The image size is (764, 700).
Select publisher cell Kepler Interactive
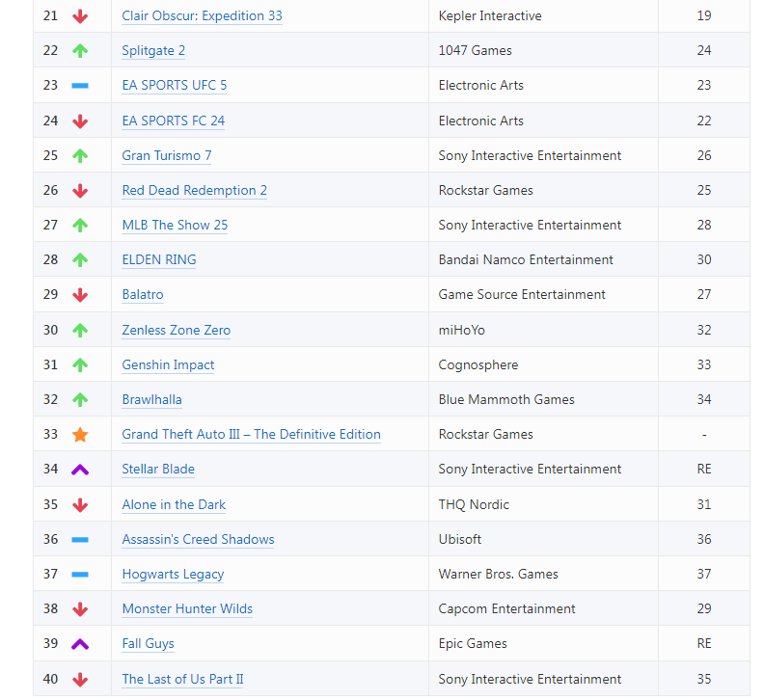coord(543,15)
